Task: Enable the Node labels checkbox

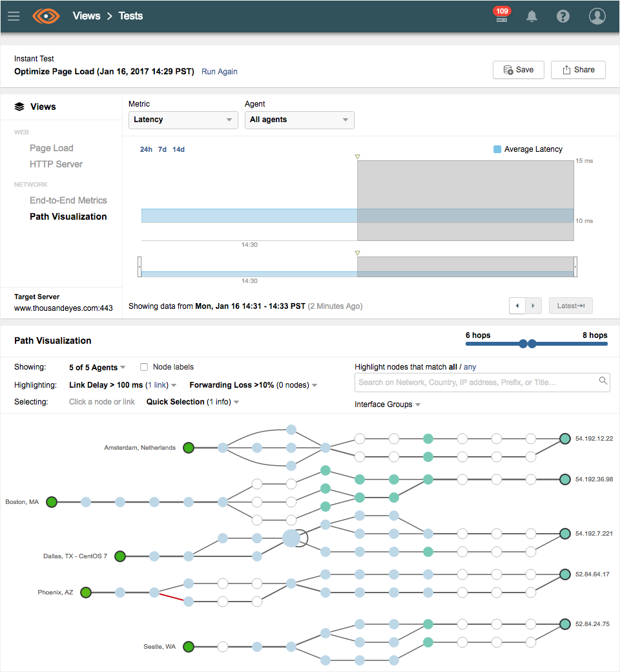Action: tap(145, 367)
